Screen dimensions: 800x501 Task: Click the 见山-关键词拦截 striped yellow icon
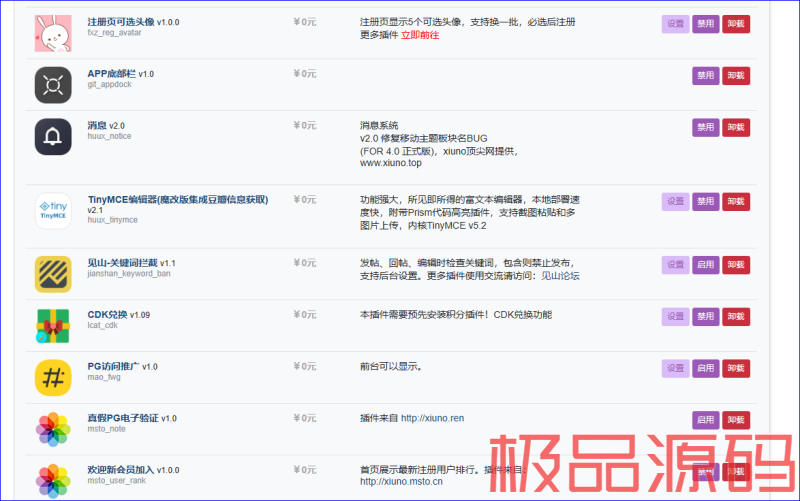(53, 274)
